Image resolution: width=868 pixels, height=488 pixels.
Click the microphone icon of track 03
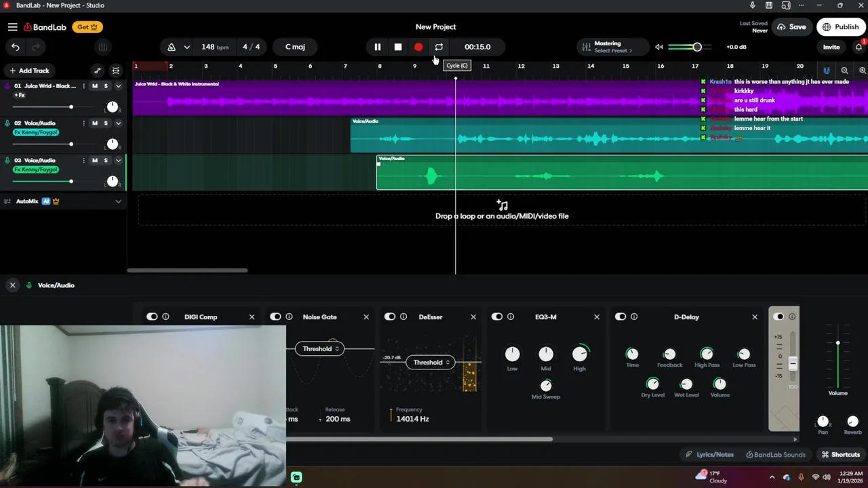tap(7, 161)
